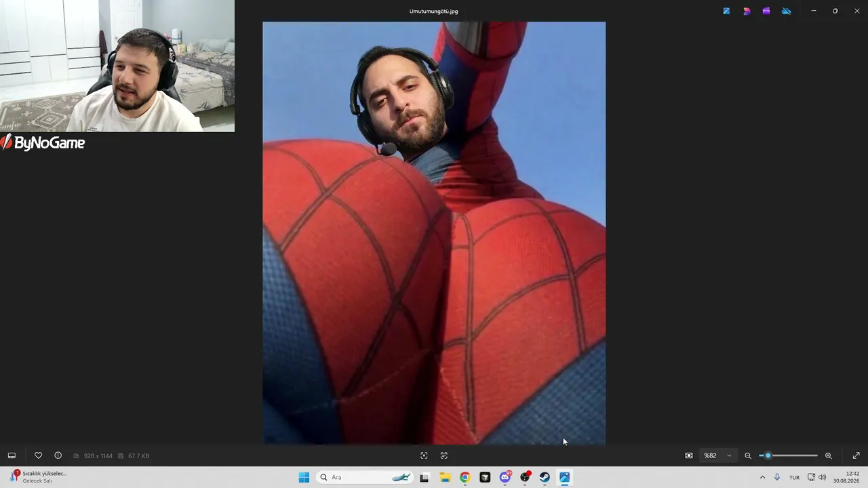Viewport: 868px width, 488px height.
Task: Open the %82 zoom level dropdown
Action: tap(717, 455)
